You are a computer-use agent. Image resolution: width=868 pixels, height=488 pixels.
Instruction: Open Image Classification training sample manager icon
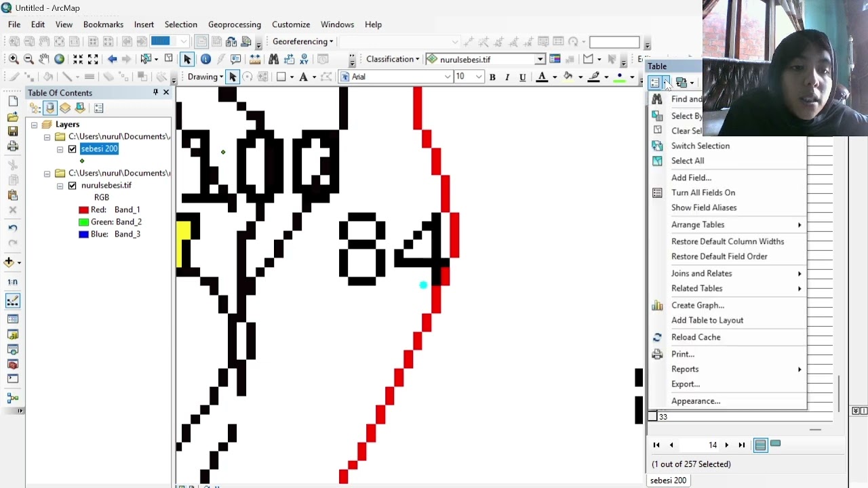pyautogui.click(x=555, y=59)
